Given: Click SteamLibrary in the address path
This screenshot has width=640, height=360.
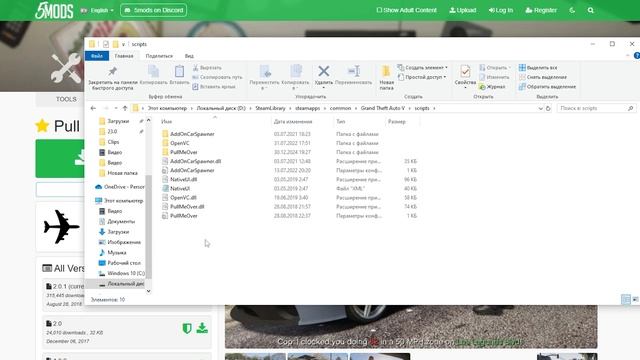Looking at the screenshot, I should pos(270,108).
